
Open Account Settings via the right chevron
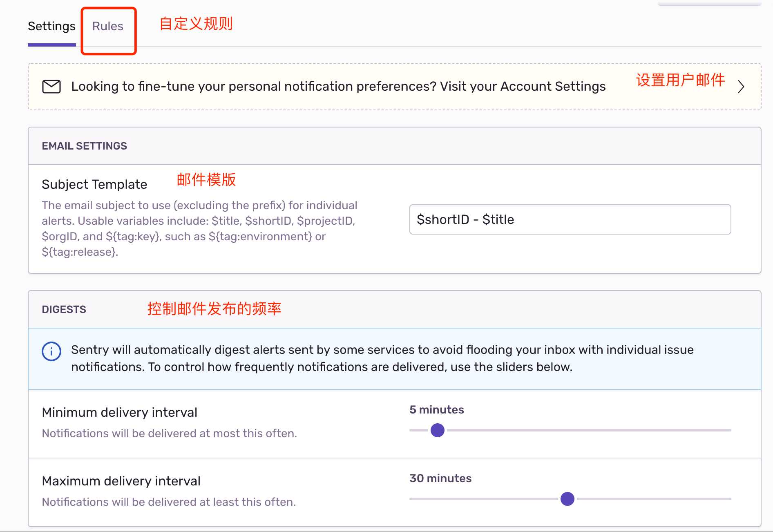[x=741, y=87]
